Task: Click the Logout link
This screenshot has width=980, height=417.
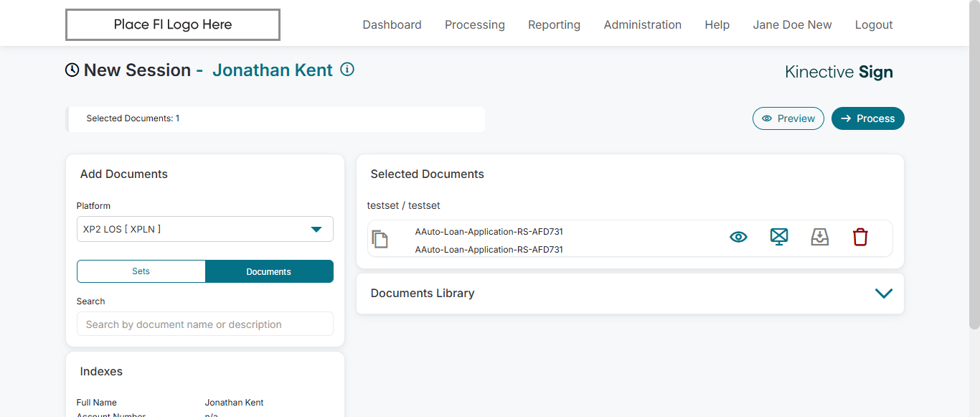Action: (874, 24)
